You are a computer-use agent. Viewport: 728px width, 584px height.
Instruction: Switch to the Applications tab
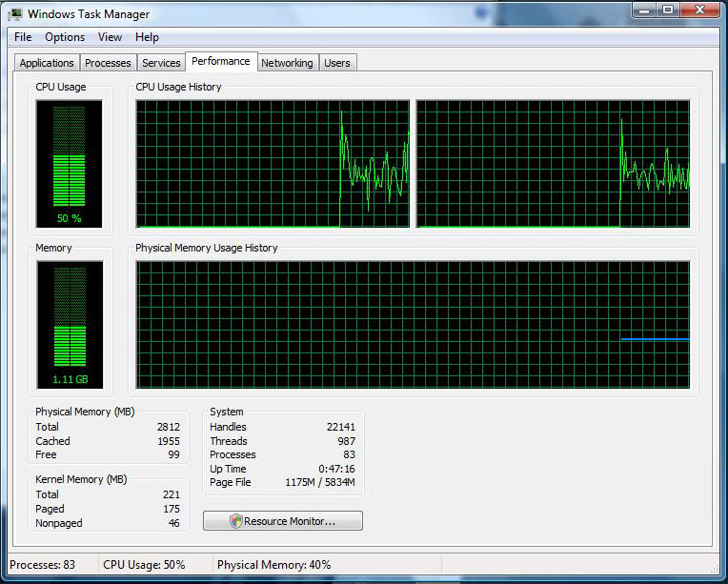(x=47, y=63)
